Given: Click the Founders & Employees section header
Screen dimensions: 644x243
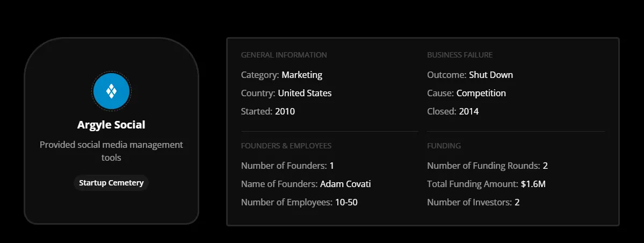Looking at the screenshot, I should 286,146.
